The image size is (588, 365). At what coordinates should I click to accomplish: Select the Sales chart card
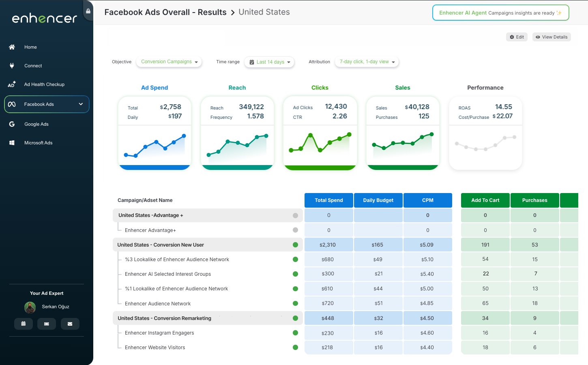pyautogui.click(x=403, y=133)
